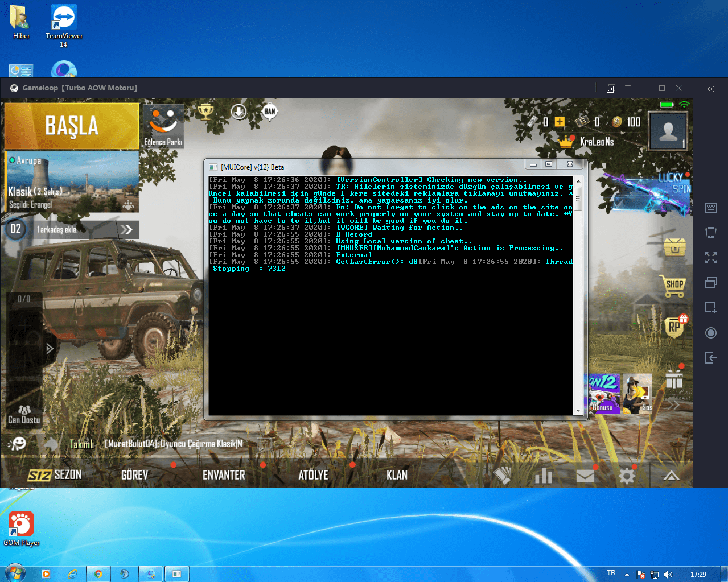Open the ATÖLYE workshop tab

(314, 475)
